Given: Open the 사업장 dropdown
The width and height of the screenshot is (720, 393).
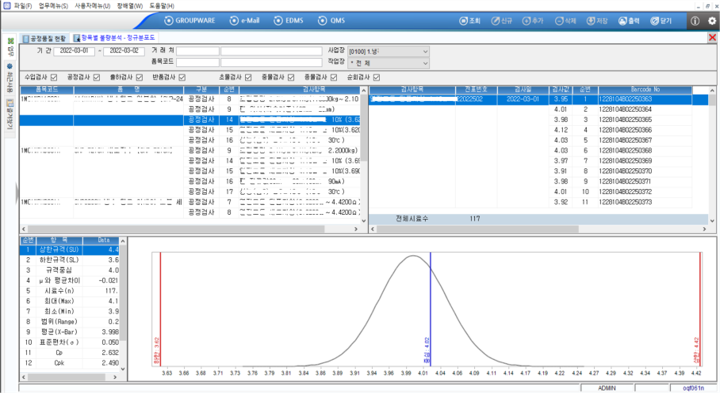Looking at the screenshot, I should coord(388,51).
